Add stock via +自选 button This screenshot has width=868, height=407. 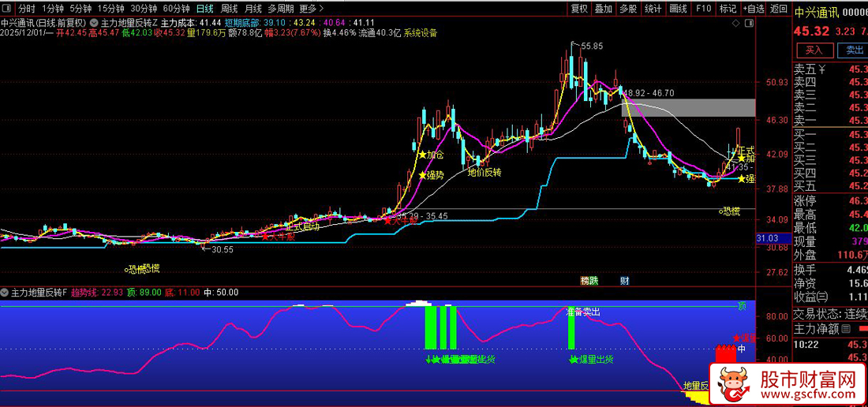click(x=754, y=9)
